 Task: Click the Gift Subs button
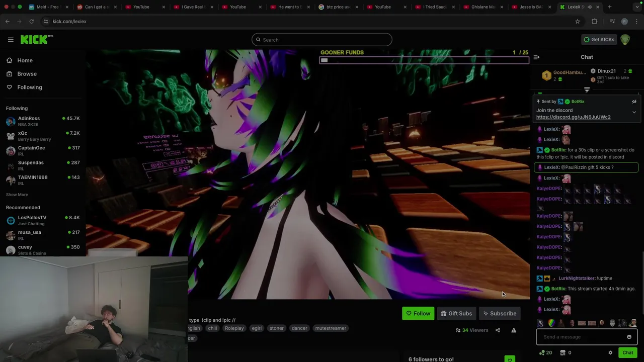pyautogui.click(x=456, y=314)
